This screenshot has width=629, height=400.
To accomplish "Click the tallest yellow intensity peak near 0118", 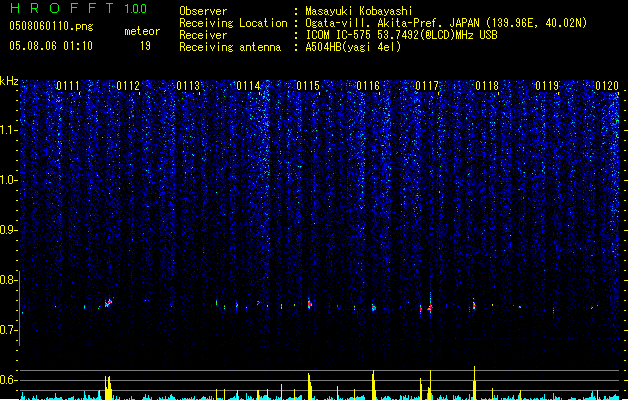I will (475, 383).
